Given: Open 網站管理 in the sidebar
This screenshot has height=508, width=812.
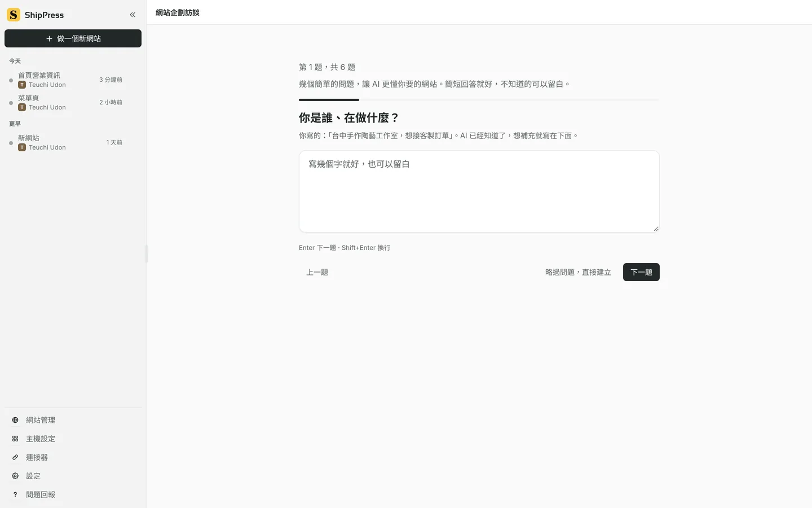Looking at the screenshot, I should [73, 420].
